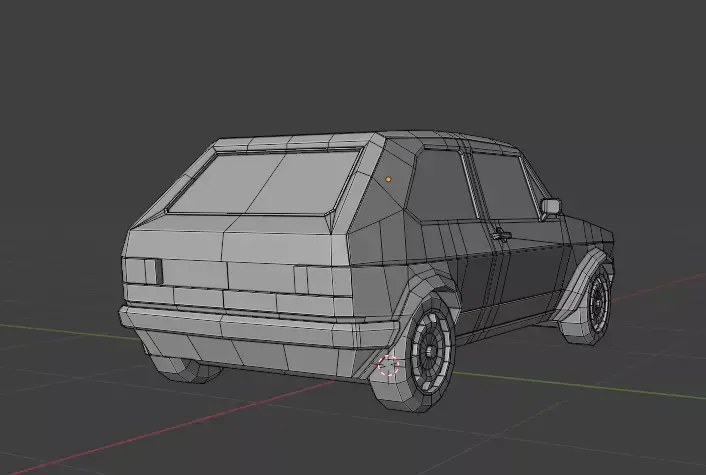Click the left tail light block
Viewport: 706px width, 475px height.
pyautogui.click(x=144, y=271)
